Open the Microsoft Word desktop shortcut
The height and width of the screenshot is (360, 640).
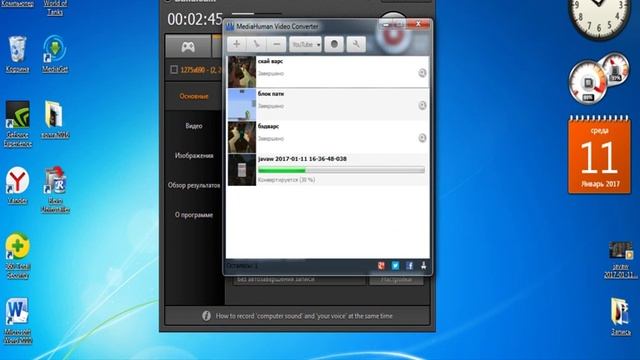click(x=18, y=321)
